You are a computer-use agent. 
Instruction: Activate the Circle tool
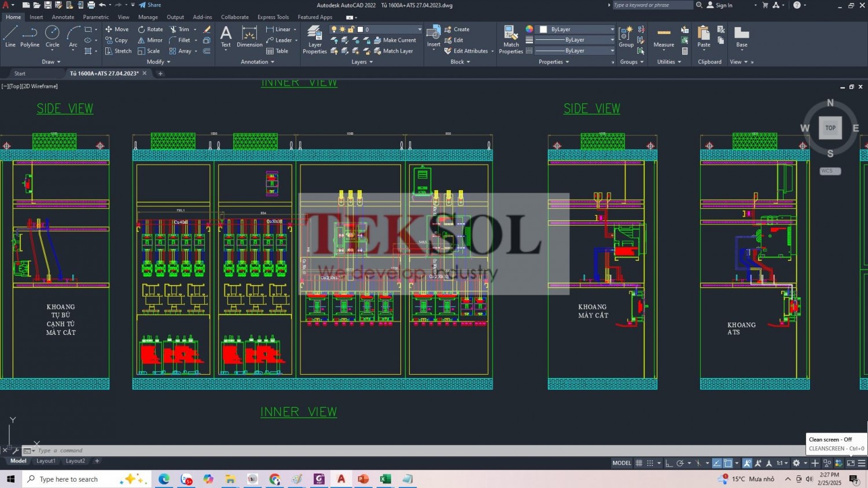pyautogui.click(x=52, y=36)
